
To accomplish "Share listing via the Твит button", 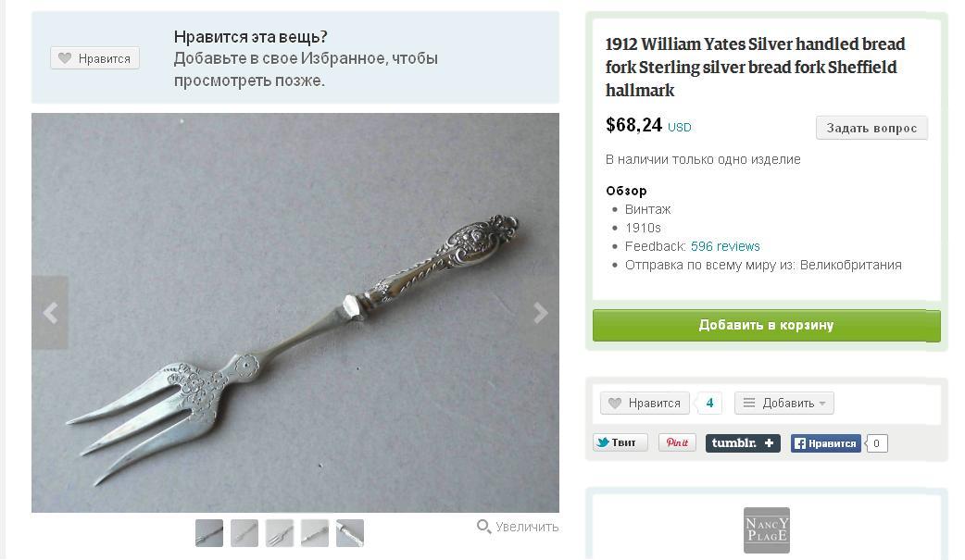I will coord(620,442).
